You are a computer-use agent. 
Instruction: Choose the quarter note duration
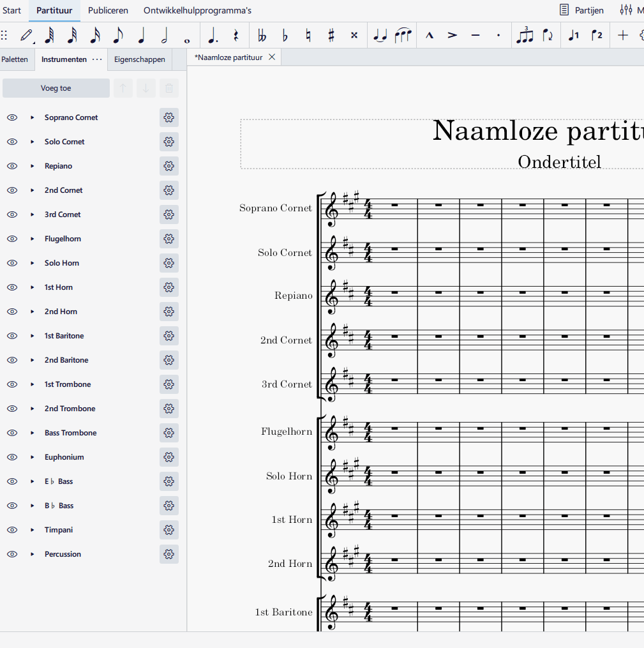click(141, 36)
